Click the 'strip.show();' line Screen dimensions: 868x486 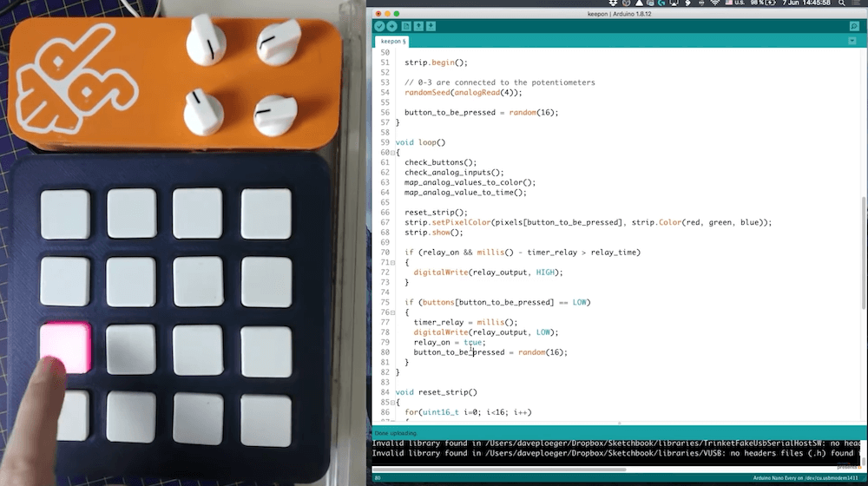coord(433,232)
